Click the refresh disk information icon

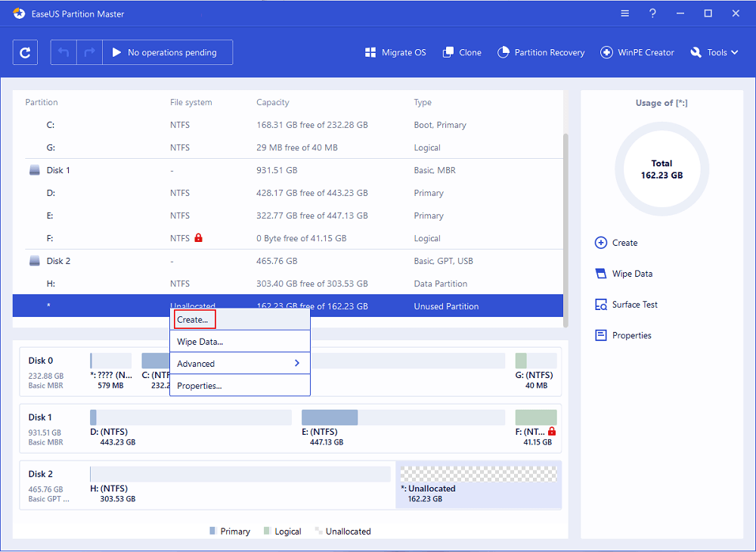(25, 52)
